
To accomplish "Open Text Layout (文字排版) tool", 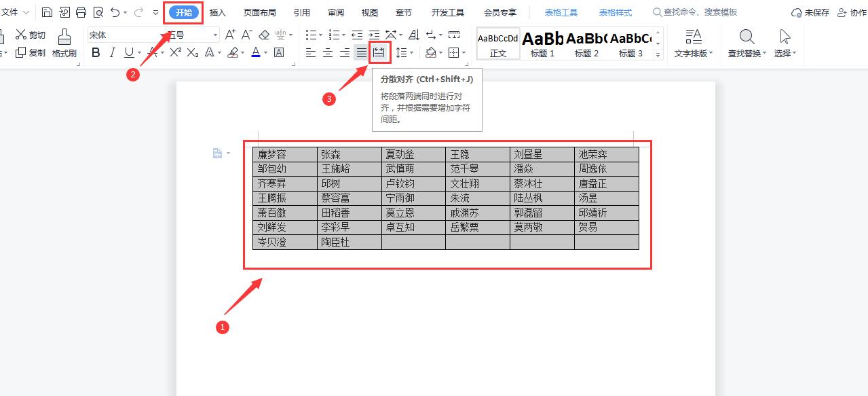I will (x=694, y=43).
